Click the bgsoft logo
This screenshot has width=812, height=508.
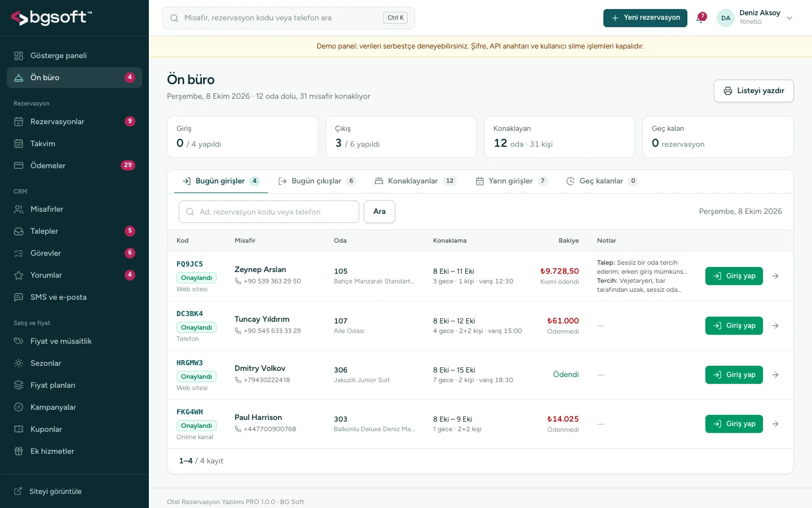click(51, 18)
